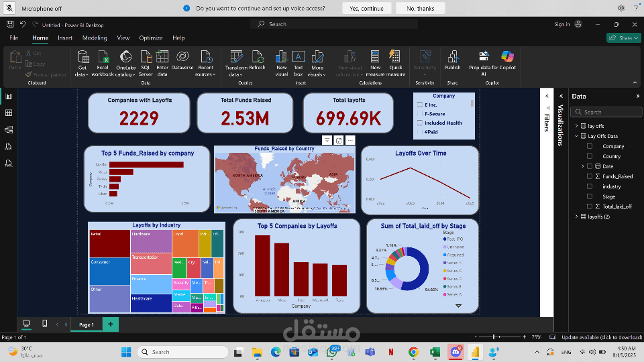
Task: Tick the Company field checkbox
Action: pyautogui.click(x=590, y=146)
